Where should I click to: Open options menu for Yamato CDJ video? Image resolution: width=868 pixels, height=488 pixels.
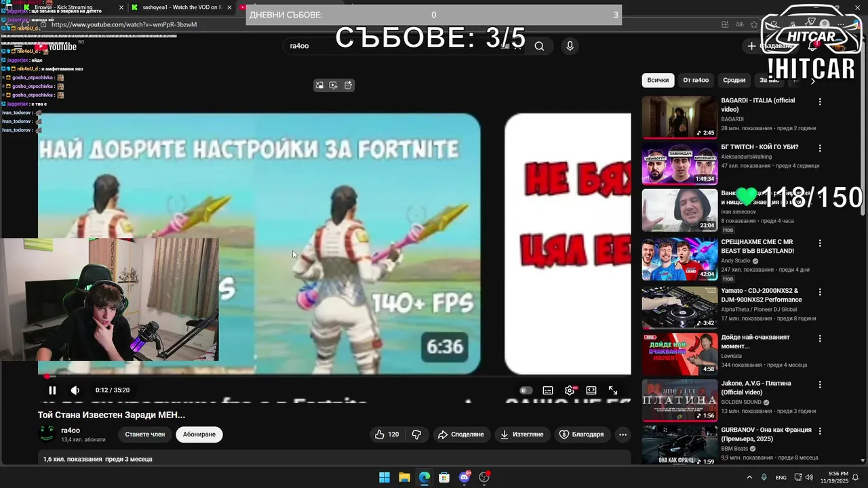tap(820, 291)
